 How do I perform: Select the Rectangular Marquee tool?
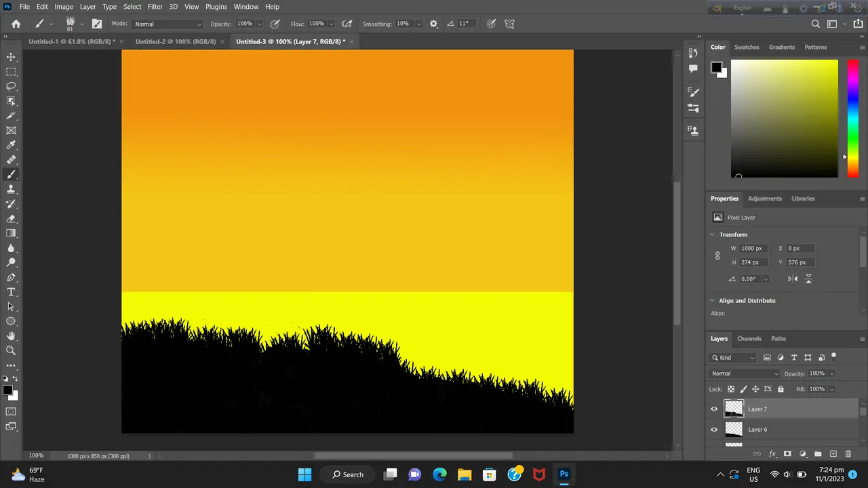(x=11, y=72)
